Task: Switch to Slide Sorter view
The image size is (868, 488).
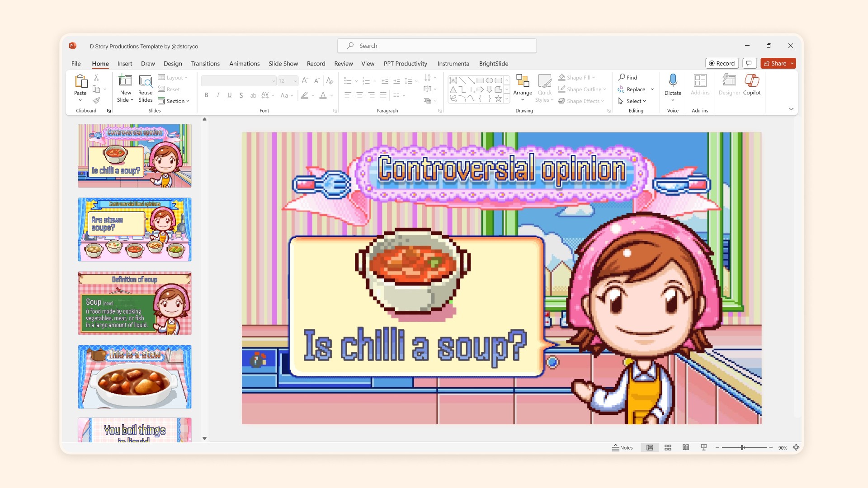Action: click(668, 448)
